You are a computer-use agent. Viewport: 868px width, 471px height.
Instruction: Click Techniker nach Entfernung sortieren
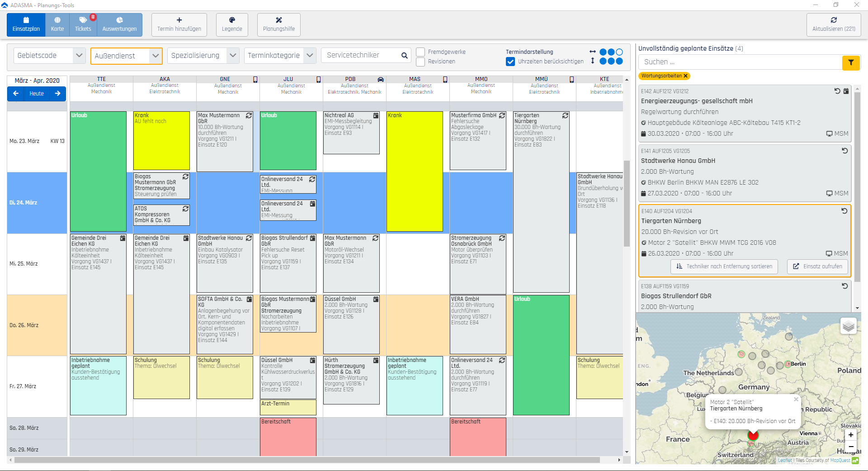tap(724, 266)
